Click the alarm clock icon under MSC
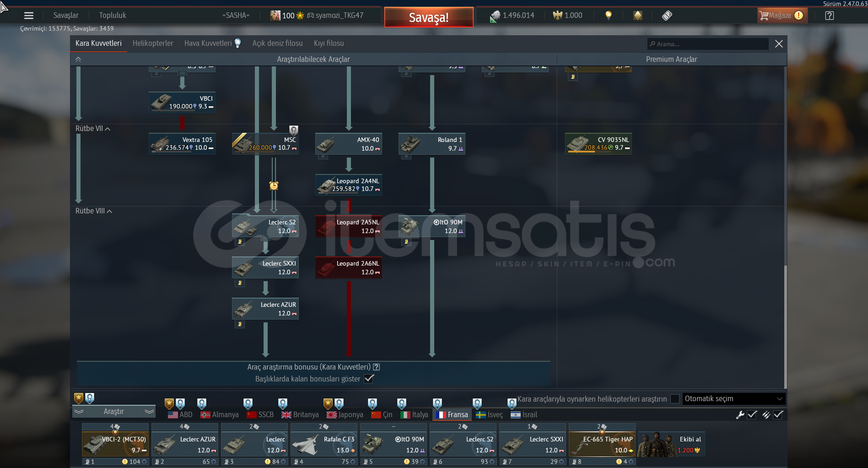The width and height of the screenshot is (868, 468). (x=274, y=185)
